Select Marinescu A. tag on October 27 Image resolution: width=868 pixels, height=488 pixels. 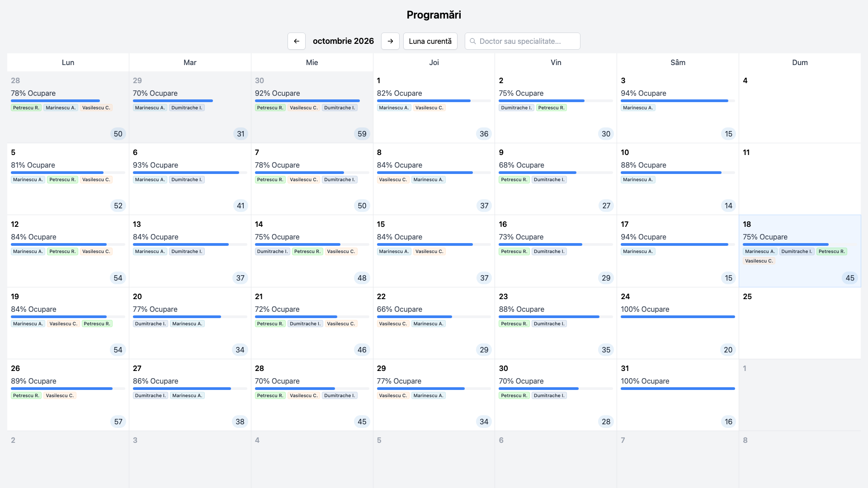click(187, 395)
